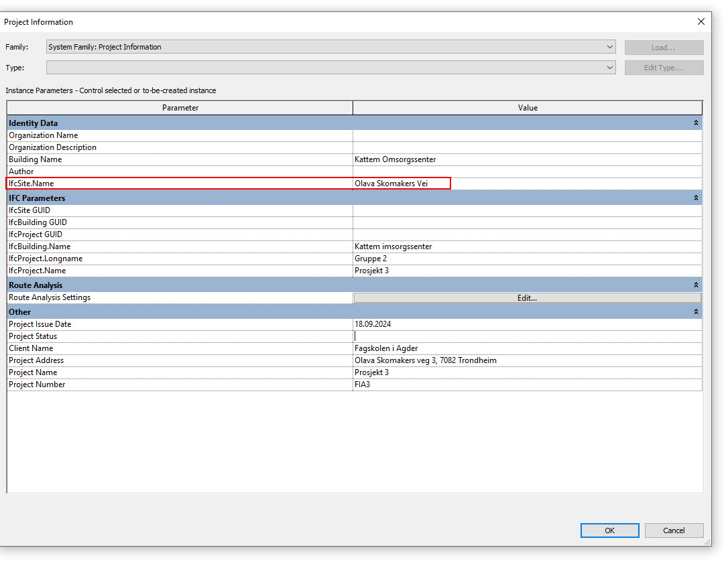
Task: Click the IFC Parameters group header
Action: pos(355,198)
